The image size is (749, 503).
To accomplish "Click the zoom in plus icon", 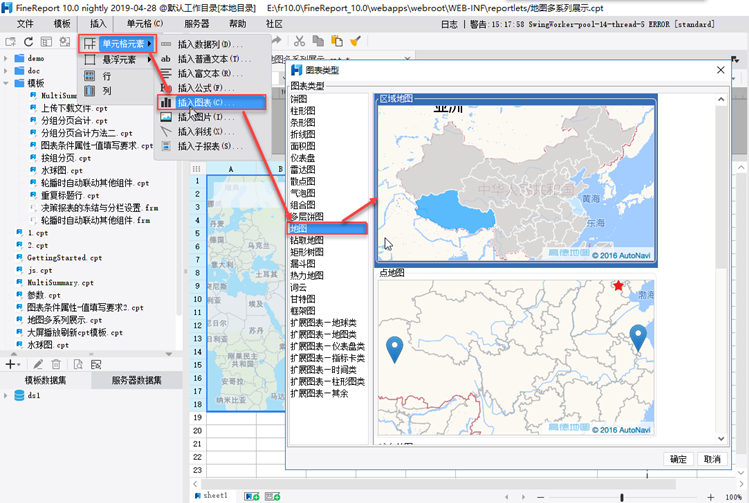I will pos(711,497).
